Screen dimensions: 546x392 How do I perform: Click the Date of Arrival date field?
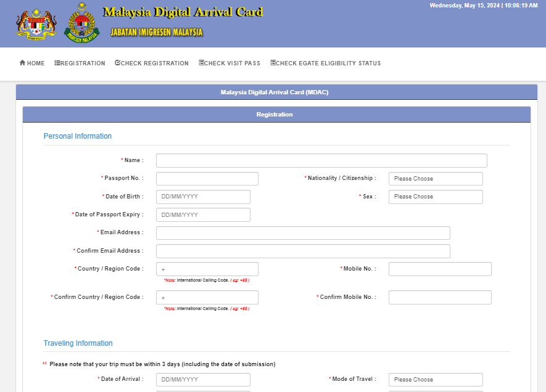[x=202, y=379]
